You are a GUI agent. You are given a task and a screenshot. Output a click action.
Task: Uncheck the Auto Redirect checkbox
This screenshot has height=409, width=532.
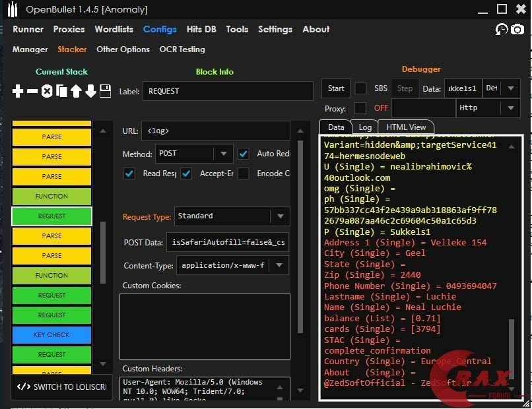click(244, 154)
